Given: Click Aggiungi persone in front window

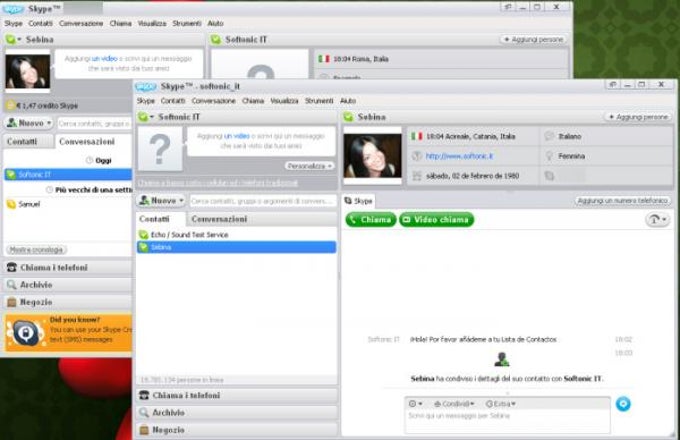Looking at the screenshot, I should 638,117.
